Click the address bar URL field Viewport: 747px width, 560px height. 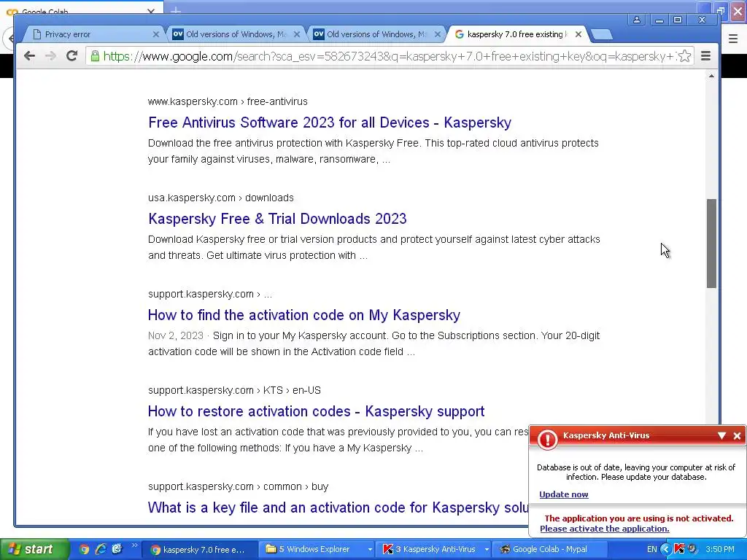390,56
